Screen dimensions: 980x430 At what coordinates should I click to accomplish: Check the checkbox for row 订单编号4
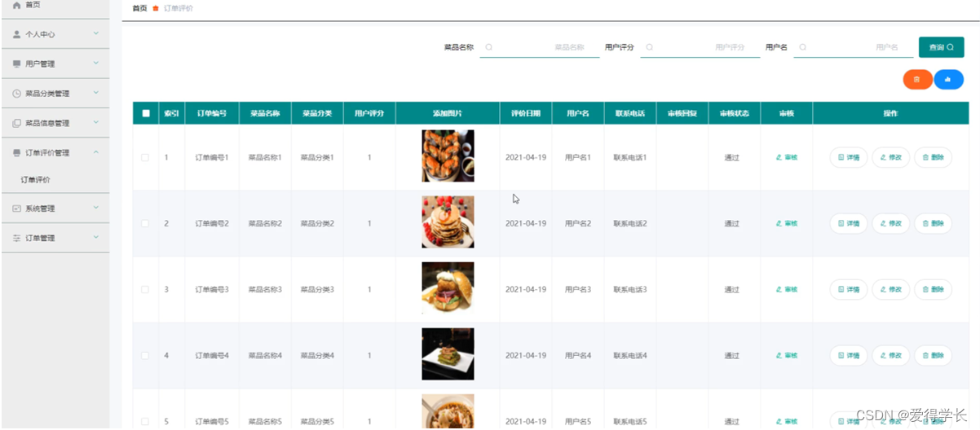(145, 355)
